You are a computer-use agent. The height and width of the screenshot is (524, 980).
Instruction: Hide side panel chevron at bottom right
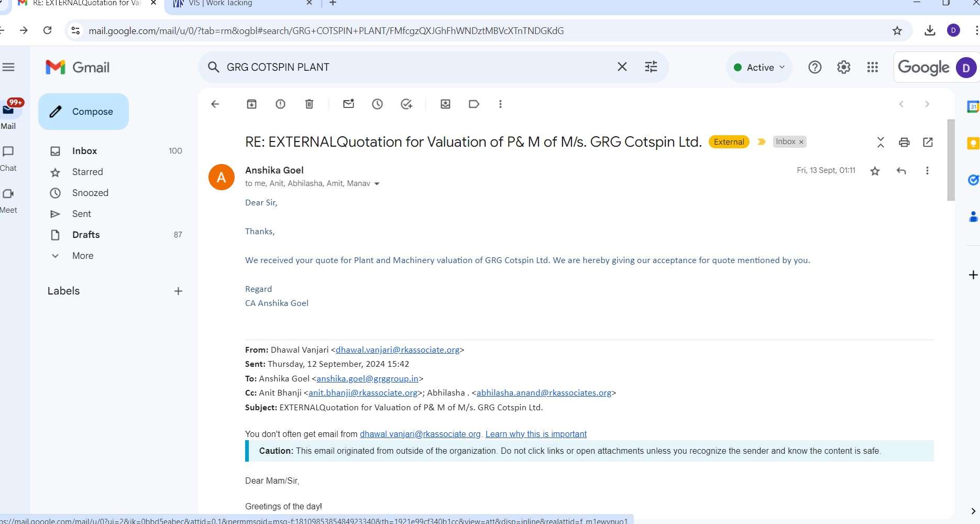coord(973,511)
